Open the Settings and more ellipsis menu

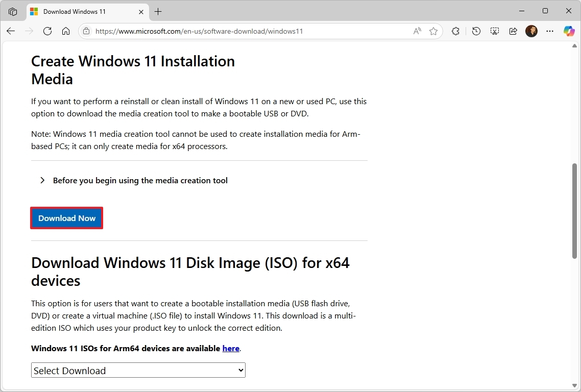pos(550,31)
